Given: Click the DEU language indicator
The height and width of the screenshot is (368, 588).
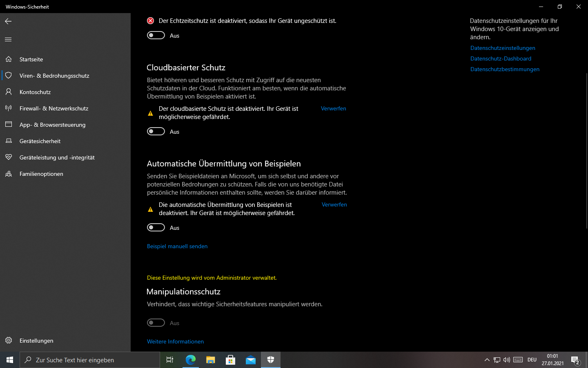Looking at the screenshot, I should (532, 360).
